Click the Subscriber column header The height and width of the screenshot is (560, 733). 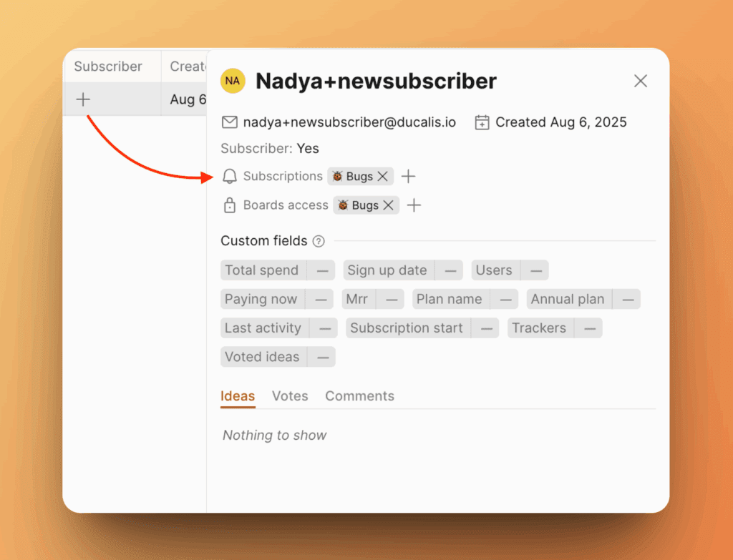pos(108,67)
